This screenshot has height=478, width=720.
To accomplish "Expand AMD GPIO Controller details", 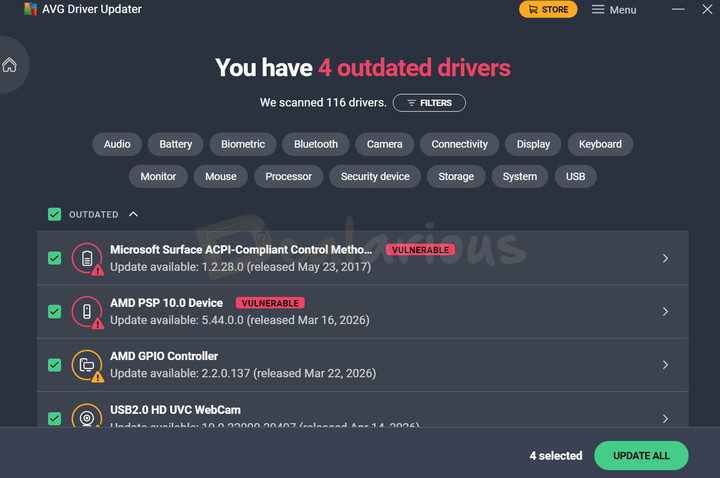I will pyautogui.click(x=665, y=365).
